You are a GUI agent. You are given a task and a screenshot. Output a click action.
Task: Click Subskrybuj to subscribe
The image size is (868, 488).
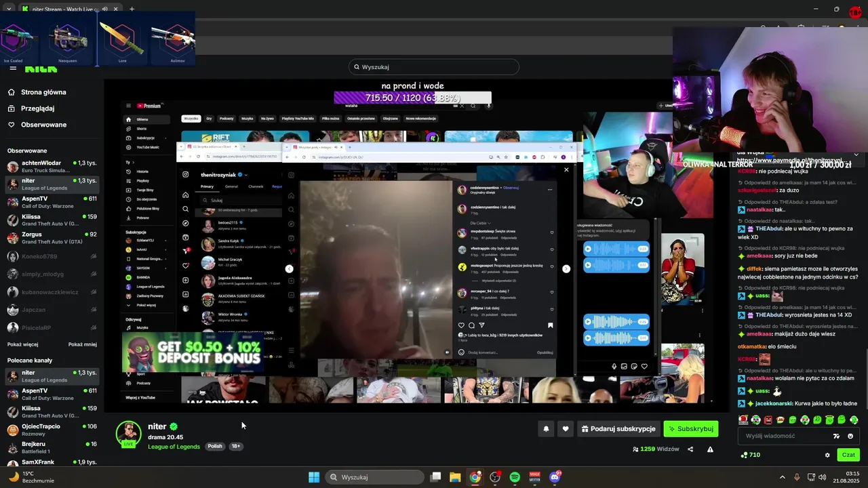[690, 429]
